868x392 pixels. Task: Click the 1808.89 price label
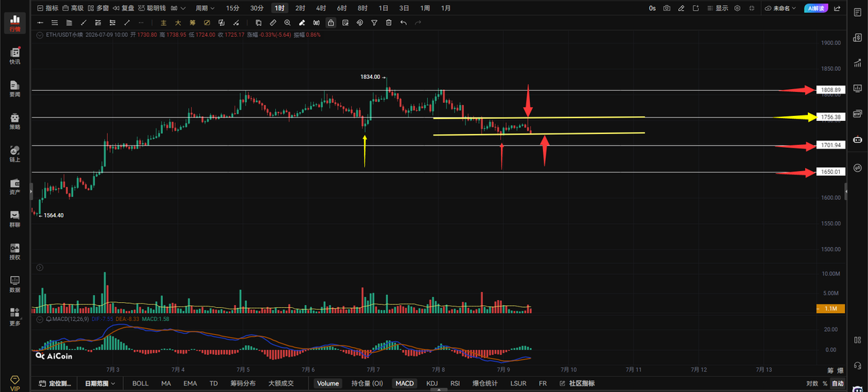830,90
